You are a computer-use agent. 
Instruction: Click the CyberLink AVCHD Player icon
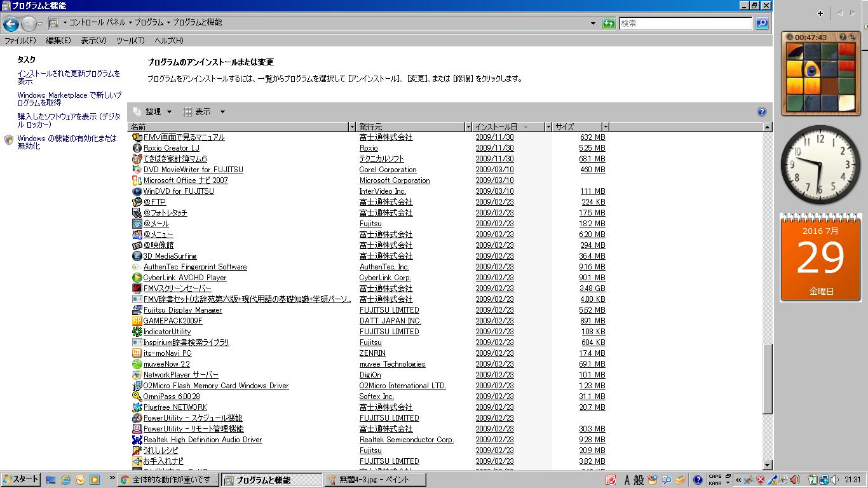pos(137,278)
